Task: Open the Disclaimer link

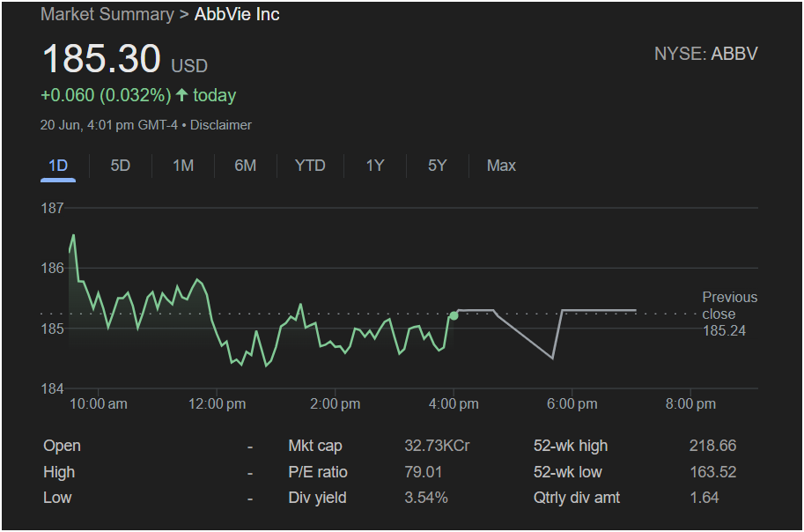Action: click(x=221, y=125)
